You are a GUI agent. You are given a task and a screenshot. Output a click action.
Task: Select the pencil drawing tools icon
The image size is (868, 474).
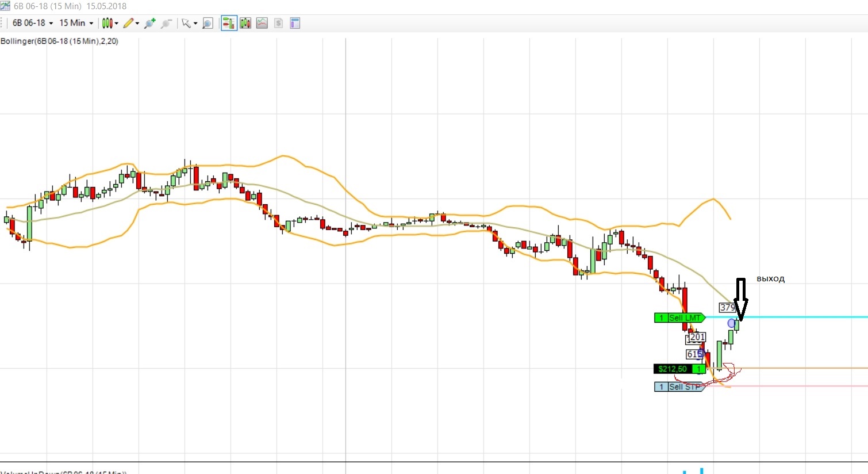pos(131,23)
